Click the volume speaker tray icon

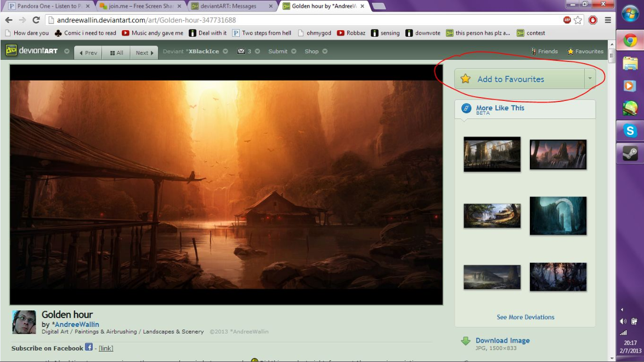click(623, 321)
